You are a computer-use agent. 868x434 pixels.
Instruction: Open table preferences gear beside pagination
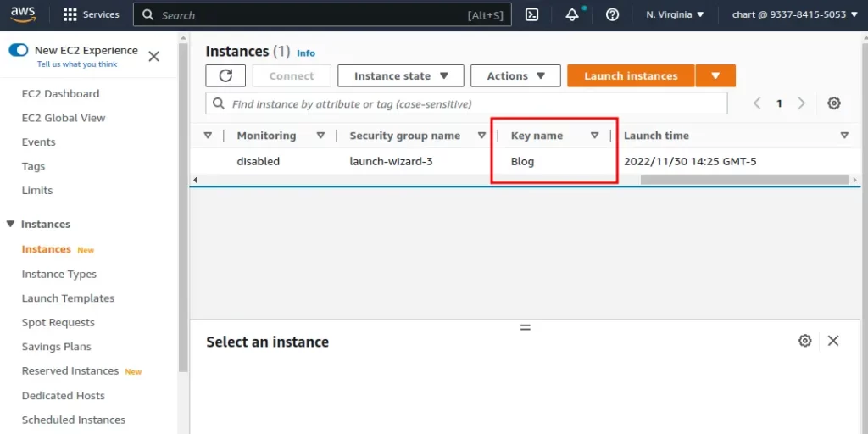coord(834,103)
